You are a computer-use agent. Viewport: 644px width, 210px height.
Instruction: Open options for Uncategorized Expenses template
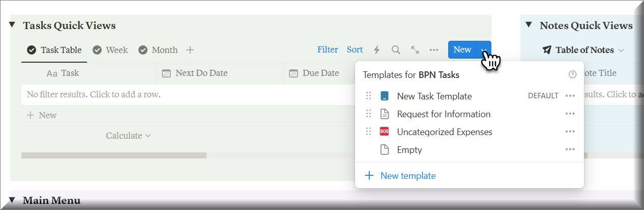coord(570,132)
